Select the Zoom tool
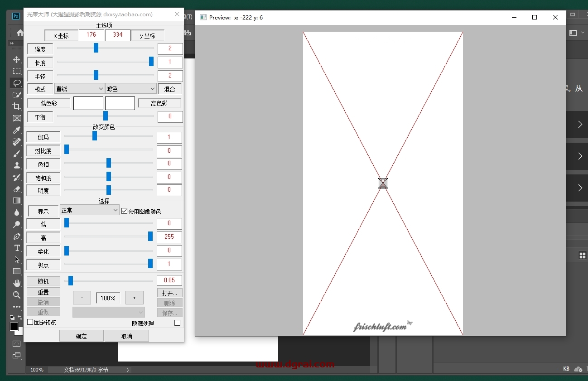588x381 pixels. (17, 295)
